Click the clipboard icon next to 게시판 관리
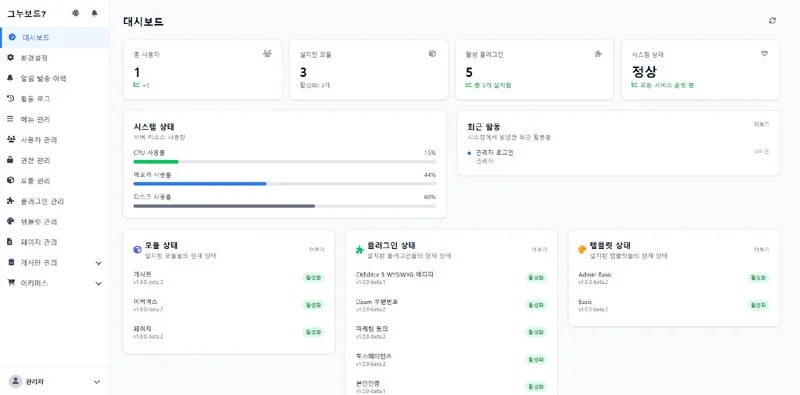This screenshot has height=395, width=800. coord(10,262)
